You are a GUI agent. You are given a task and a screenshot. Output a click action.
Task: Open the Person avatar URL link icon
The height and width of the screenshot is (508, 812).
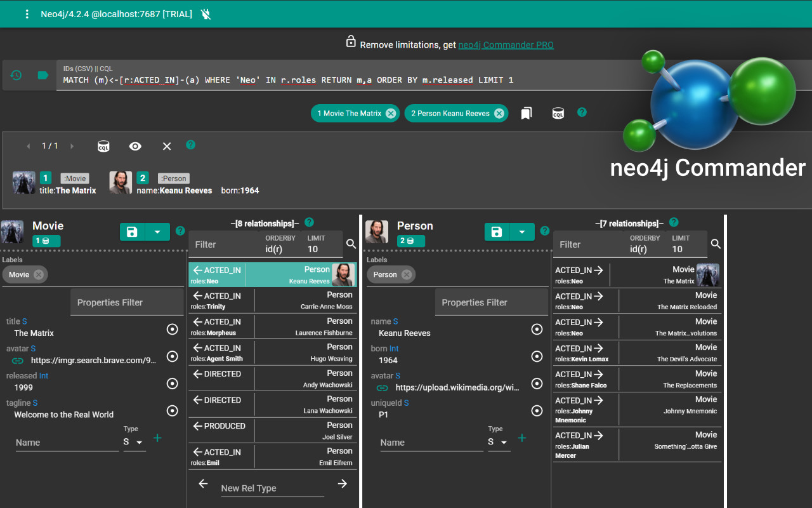[382, 387]
